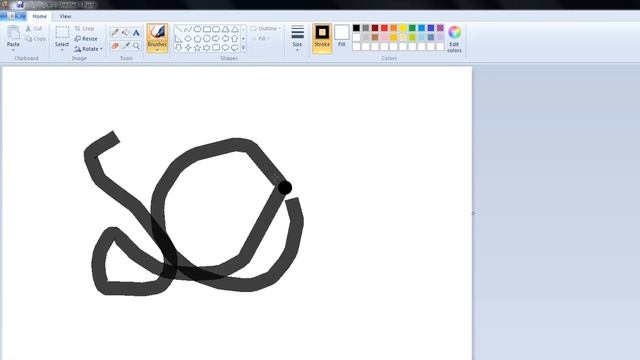Select the Pencil tool
This screenshot has height=360, width=640.
click(115, 32)
